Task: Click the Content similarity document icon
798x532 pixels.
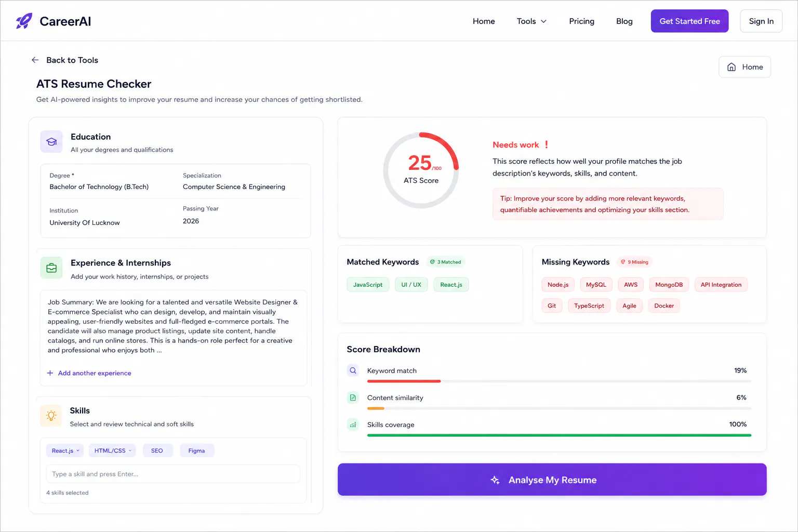Action: [353, 397]
